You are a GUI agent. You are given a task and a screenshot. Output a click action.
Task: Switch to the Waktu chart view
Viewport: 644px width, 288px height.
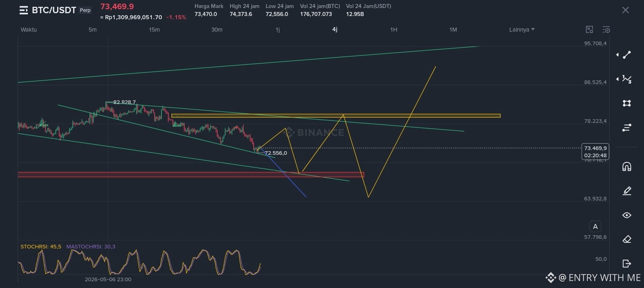pos(29,30)
